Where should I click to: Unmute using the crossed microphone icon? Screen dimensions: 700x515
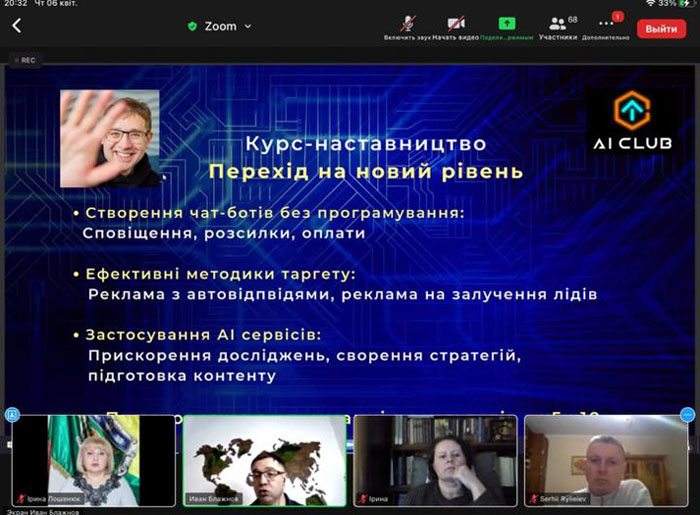(407, 24)
